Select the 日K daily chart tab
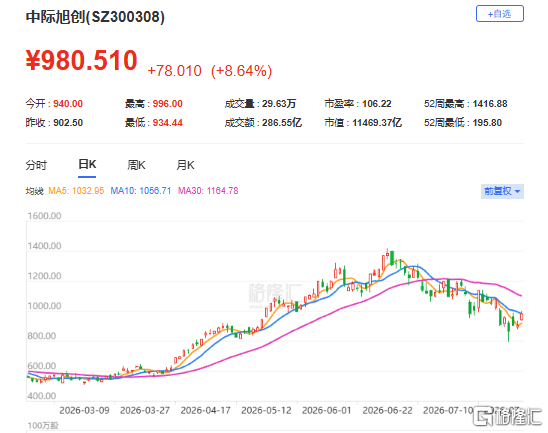Image resolution: width=548 pixels, height=433 pixels. (x=87, y=164)
